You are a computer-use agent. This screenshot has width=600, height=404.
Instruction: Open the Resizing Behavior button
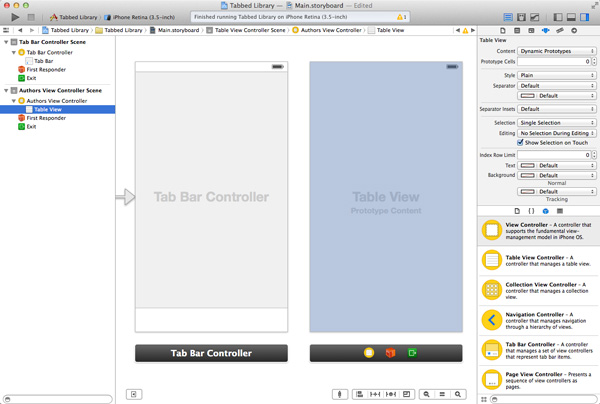406,394
